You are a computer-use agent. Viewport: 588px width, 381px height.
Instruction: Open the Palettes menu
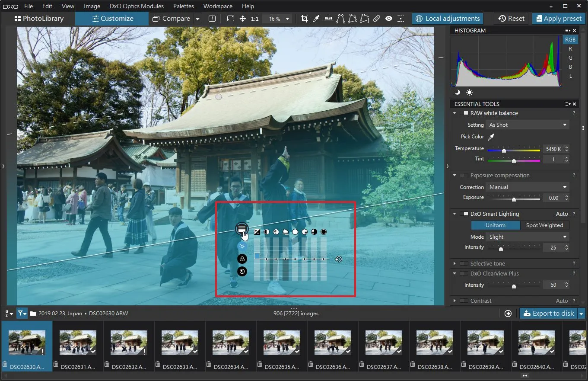(x=184, y=6)
